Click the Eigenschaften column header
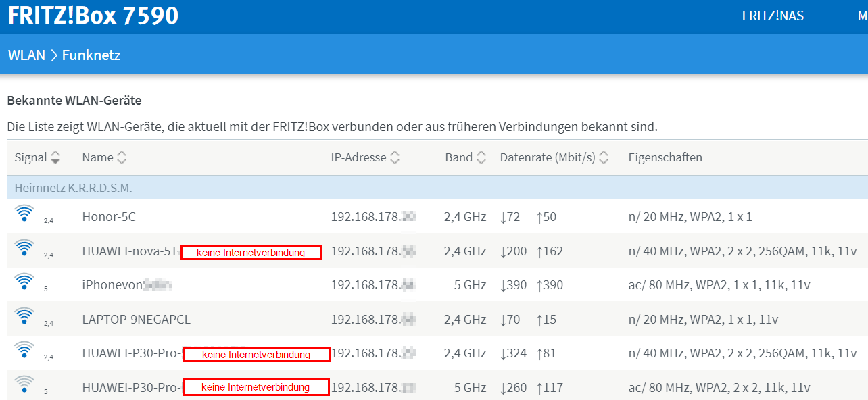 point(665,157)
